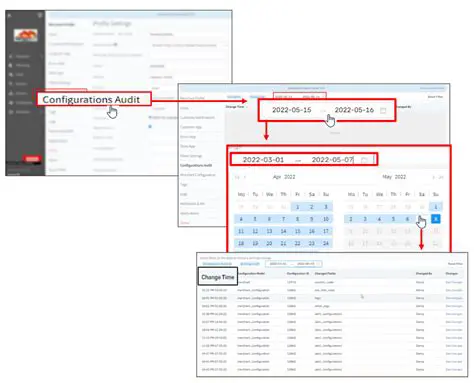
Task: Go to previous month in calendar popup
Action: (x=245, y=177)
